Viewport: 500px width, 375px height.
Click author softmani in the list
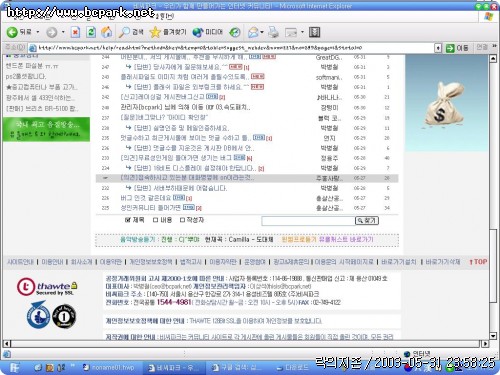coord(329,77)
